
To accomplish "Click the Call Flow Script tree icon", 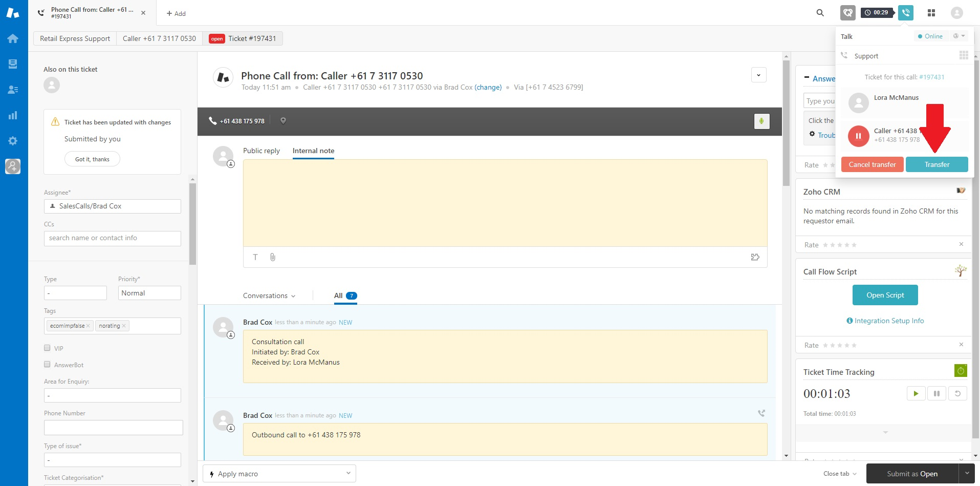I will 961,270.
